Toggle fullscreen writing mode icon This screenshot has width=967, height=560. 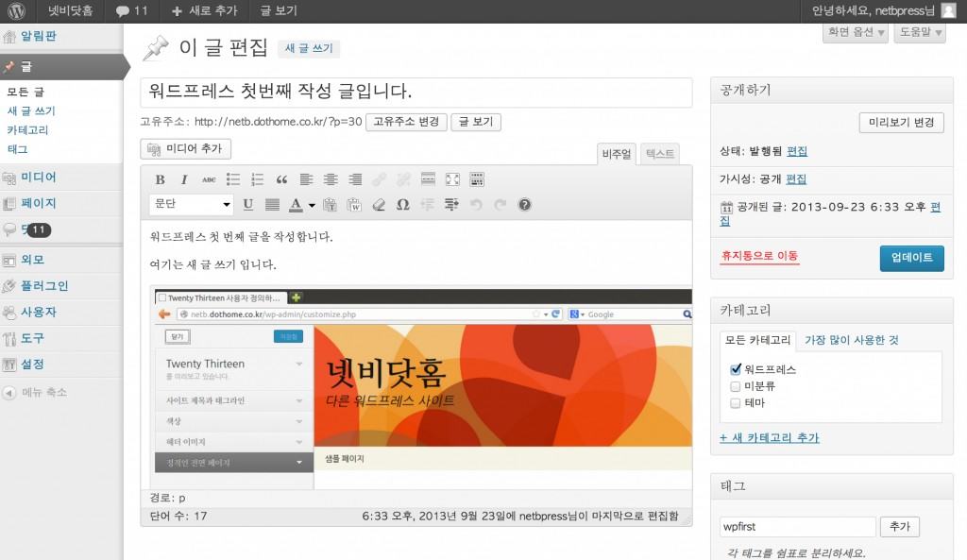[452, 179]
